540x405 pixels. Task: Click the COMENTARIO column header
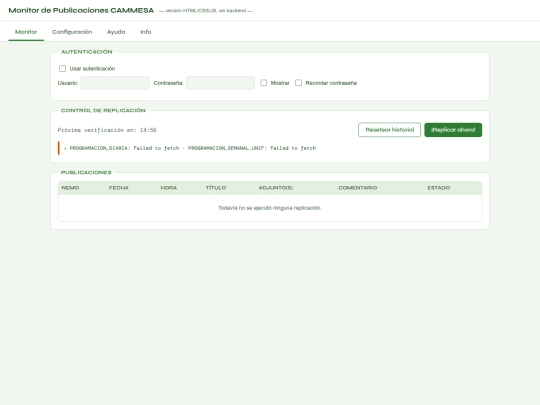pos(357,188)
